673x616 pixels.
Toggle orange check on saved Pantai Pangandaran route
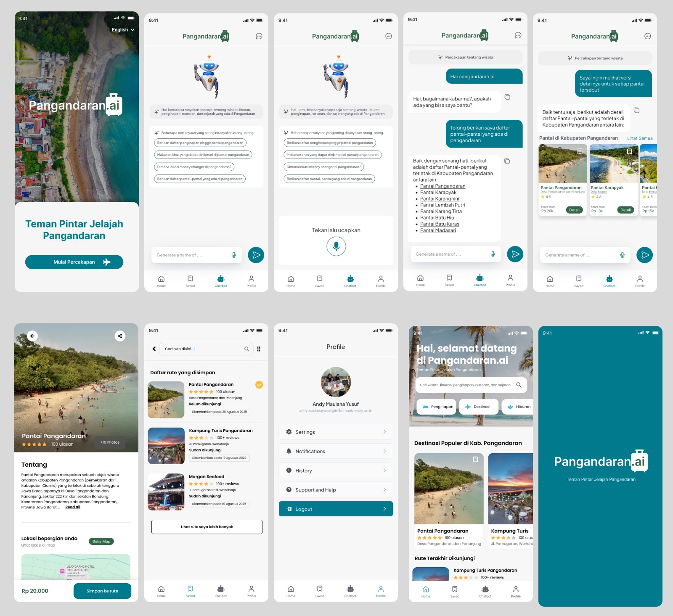pyautogui.click(x=259, y=385)
